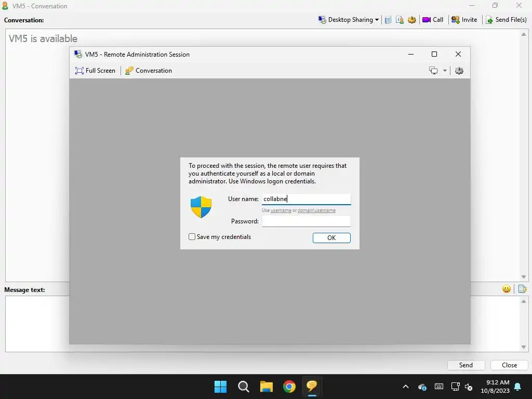532x399 pixels.
Task: Click Send File(s) in the toolbar
Action: click(506, 20)
